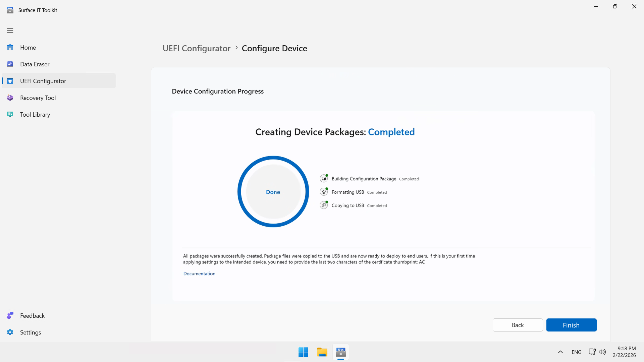Click the Tool Library icon
Screen dimensions: 644x362
pos(10,115)
